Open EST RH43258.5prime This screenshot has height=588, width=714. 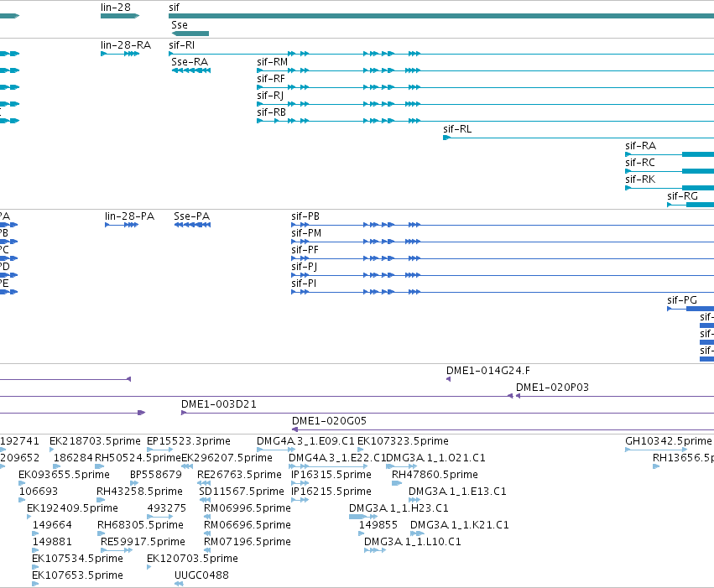coord(139,492)
